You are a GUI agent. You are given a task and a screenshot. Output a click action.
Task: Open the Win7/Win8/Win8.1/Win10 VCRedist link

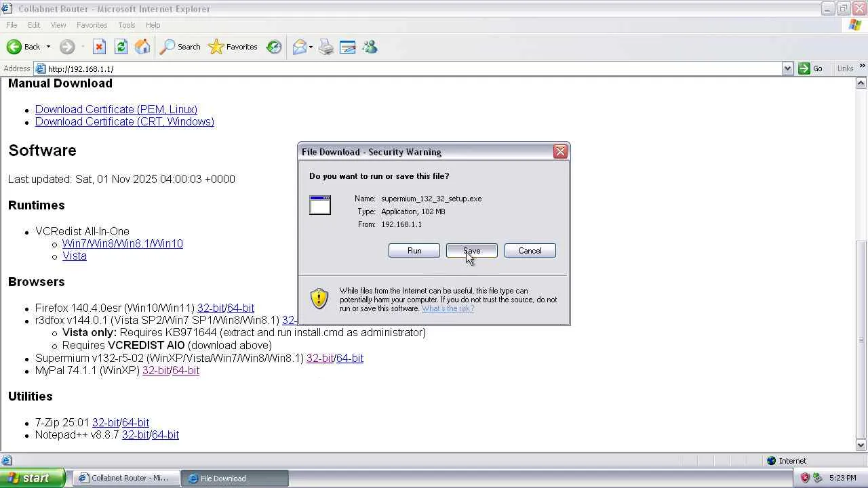tap(123, 244)
